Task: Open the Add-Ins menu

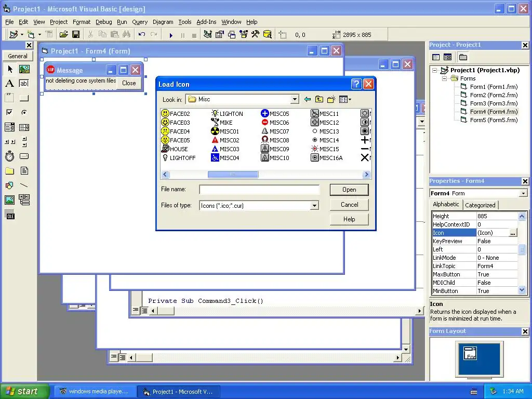Action: coord(206,22)
